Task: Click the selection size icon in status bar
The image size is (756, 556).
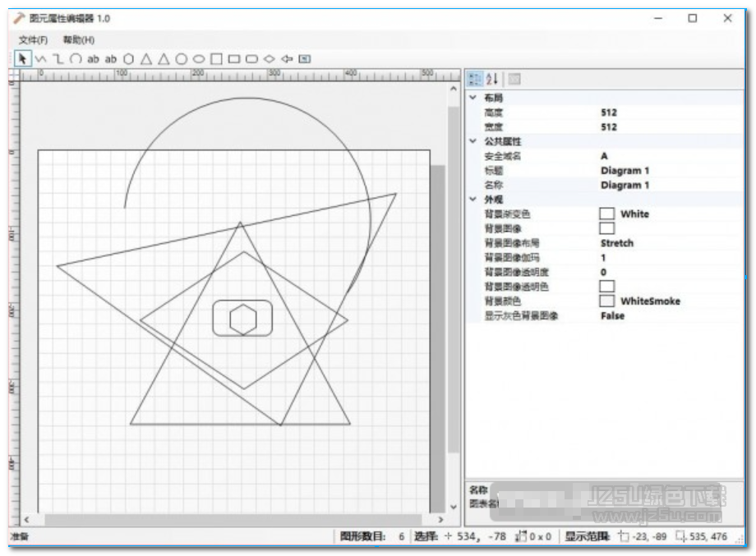Action: point(521,535)
